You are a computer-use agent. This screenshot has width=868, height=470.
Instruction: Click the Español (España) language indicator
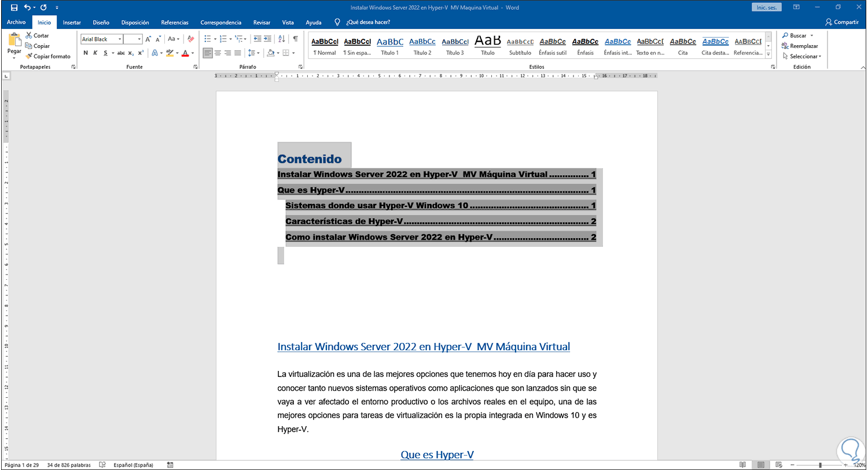(133, 465)
